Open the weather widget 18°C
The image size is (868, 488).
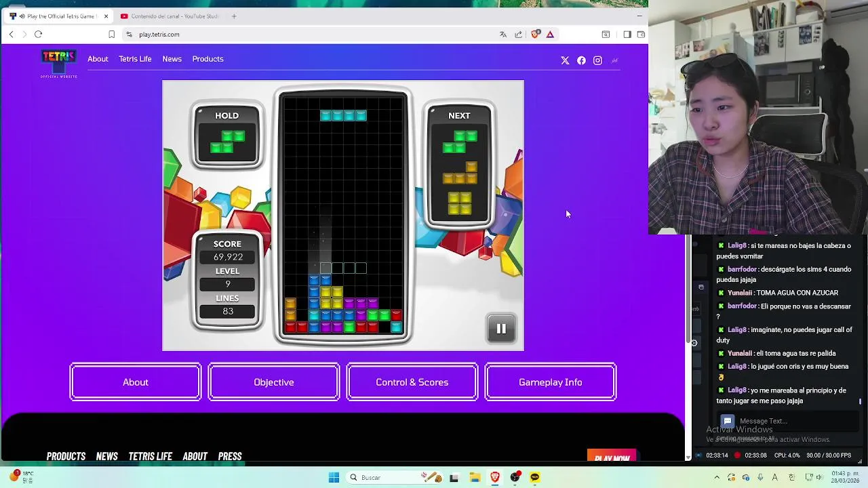click(20, 476)
